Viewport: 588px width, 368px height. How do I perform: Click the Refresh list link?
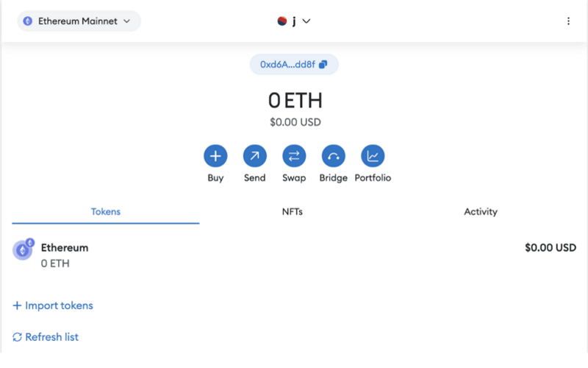pos(46,337)
